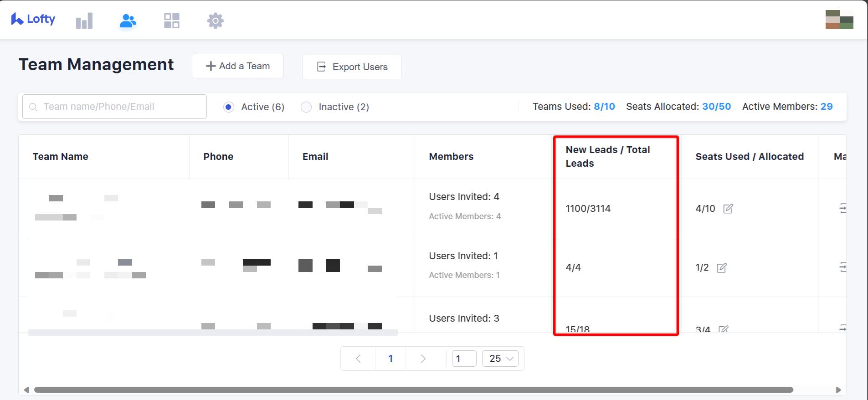Viewport: 868px width, 400px height.
Task: Click the horizontal scrollbar left arrow
Action: 26,390
